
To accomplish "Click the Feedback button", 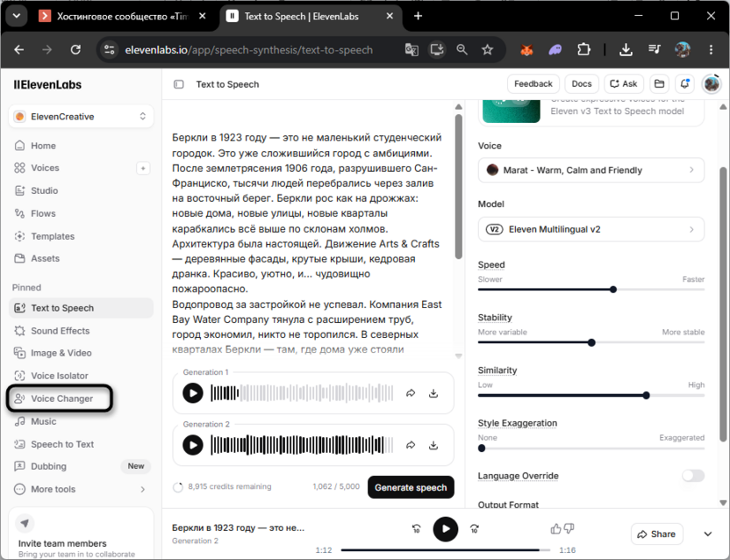I will 533,84.
